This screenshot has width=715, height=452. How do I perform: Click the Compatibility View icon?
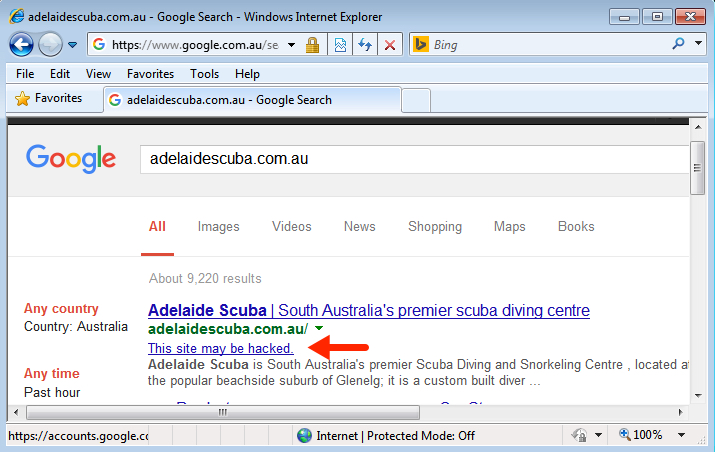tap(340, 45)
